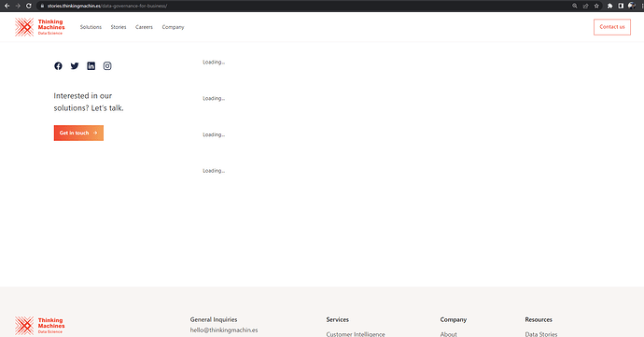Screen dimensions: 644x337
Task: View site info via padlock icon
Action: pyautogui.click(x=42, y=6)
